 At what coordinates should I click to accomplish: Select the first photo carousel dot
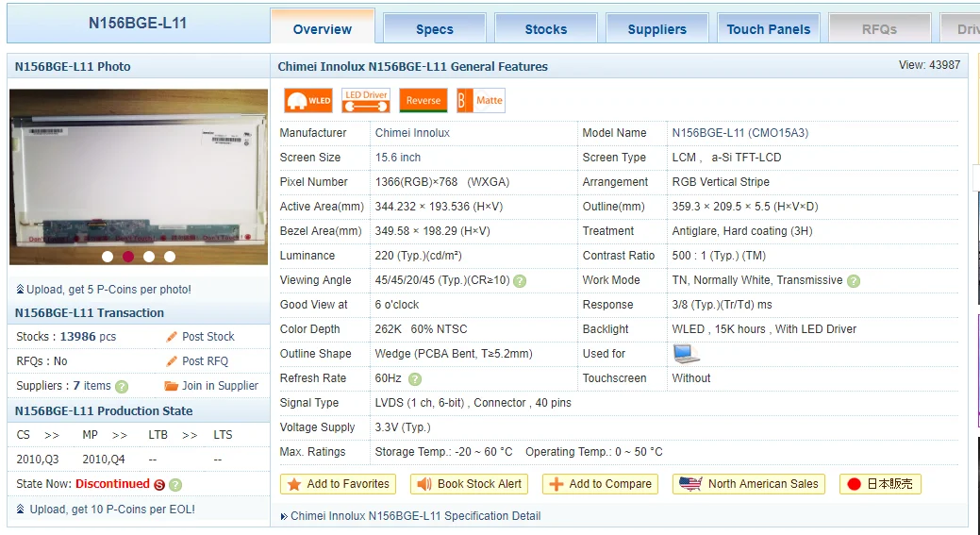point(108,257)
